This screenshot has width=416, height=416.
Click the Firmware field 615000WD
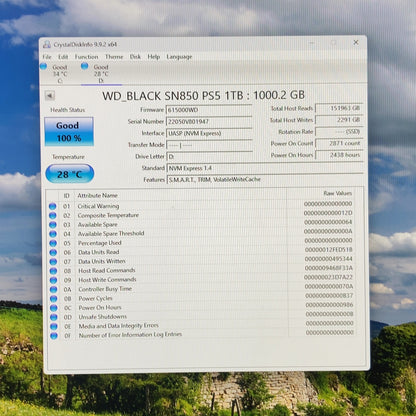tap(209, 110)
